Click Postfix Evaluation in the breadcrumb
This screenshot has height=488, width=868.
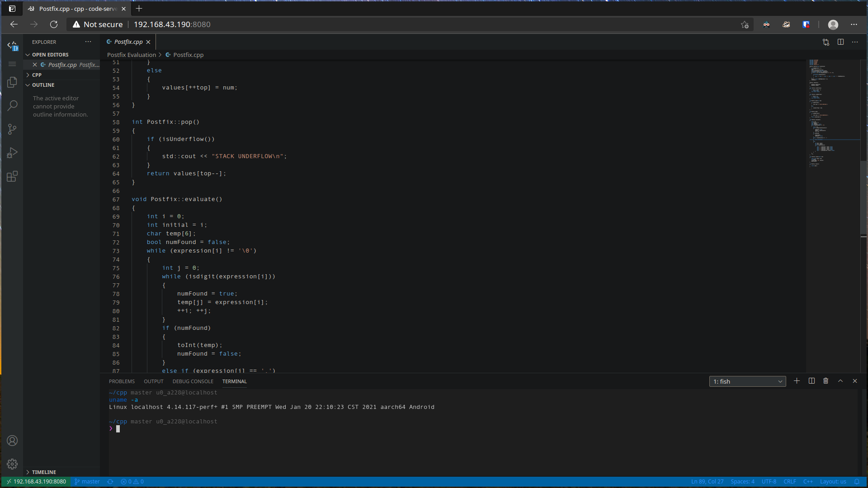132,55
